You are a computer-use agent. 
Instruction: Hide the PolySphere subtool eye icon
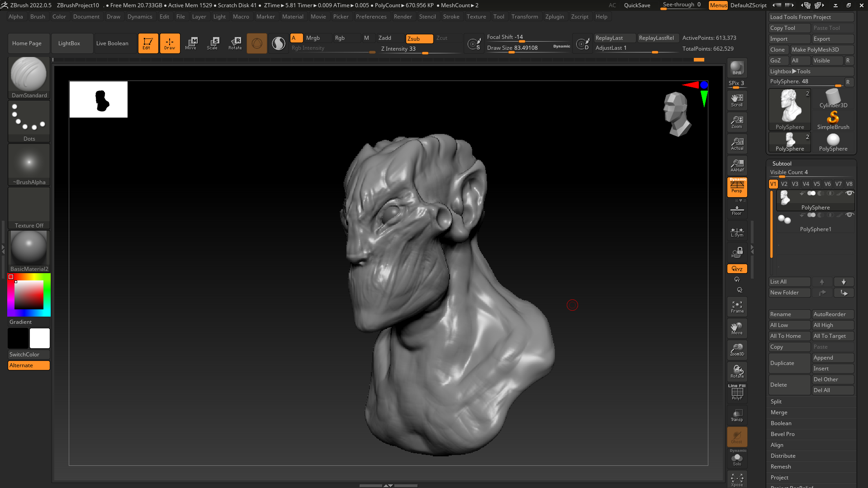click(849, 194)
